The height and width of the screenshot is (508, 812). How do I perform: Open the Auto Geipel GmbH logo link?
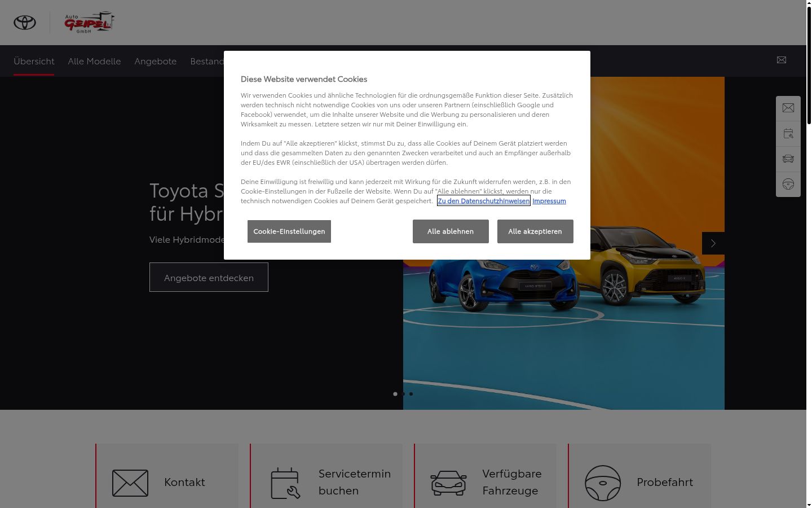pos(89,23)
